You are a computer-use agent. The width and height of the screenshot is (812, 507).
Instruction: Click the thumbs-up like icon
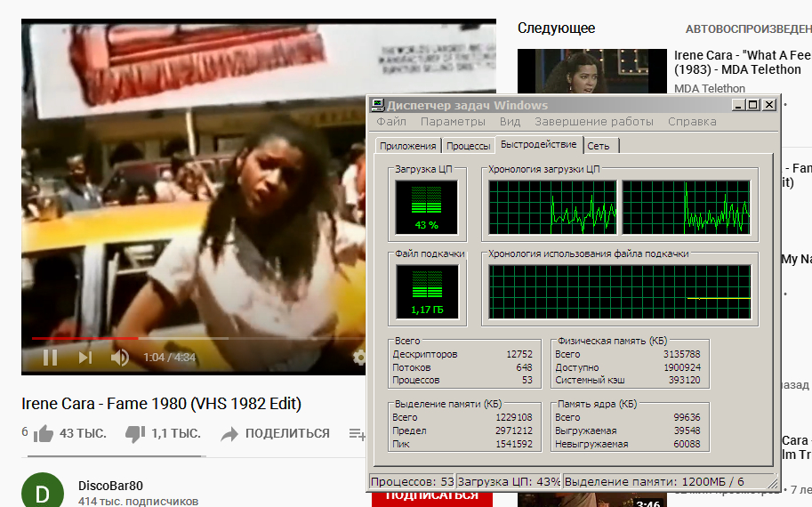[43, 434]
